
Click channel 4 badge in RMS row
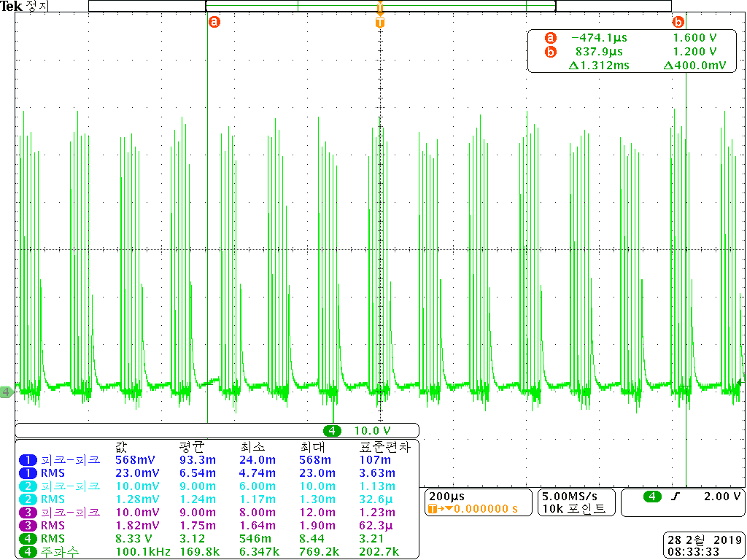pos(28,540)
